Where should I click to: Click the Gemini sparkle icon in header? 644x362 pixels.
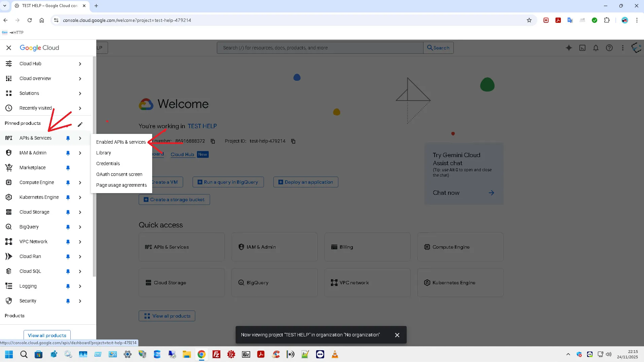pyautogui.click(x=569, y=48)
